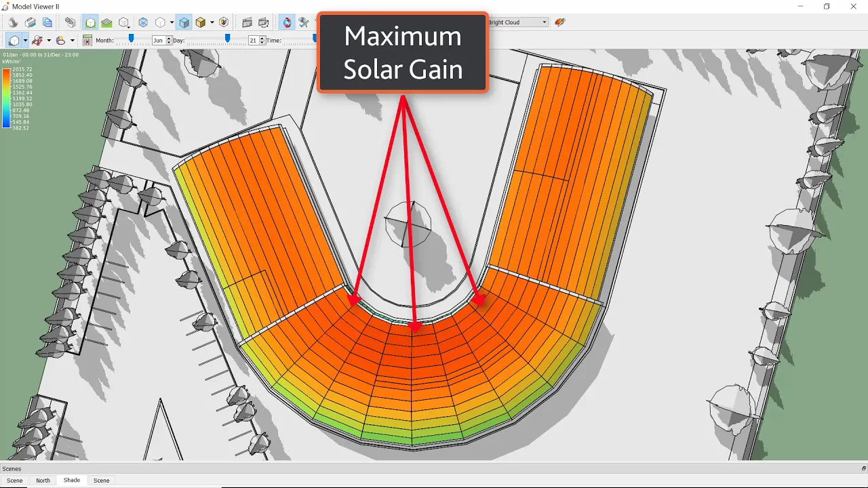Image resolution: width=868 pixels, height=488 pixels.
Task: Click the disc save icon in toolbar
Action: coord(13,22)
